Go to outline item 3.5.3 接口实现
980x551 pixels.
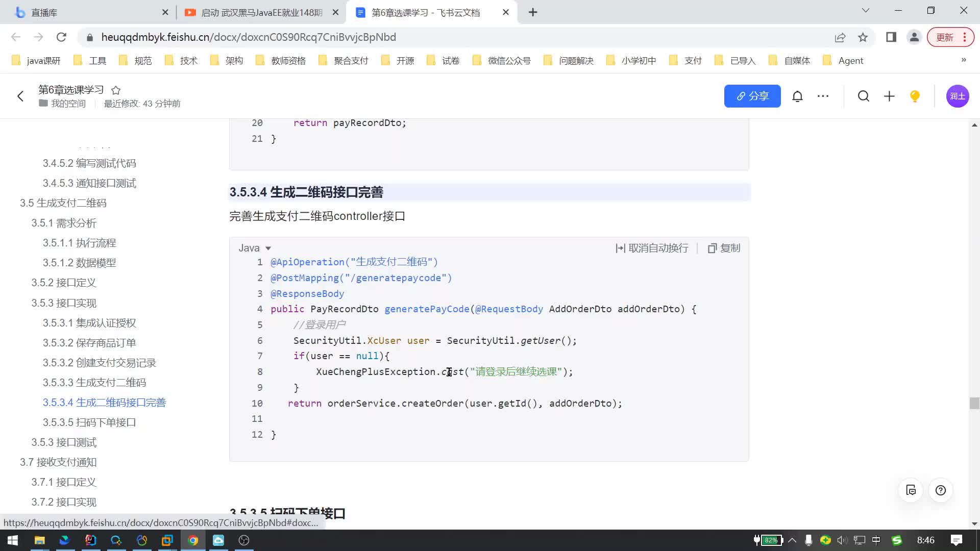[x=64, y=303]
